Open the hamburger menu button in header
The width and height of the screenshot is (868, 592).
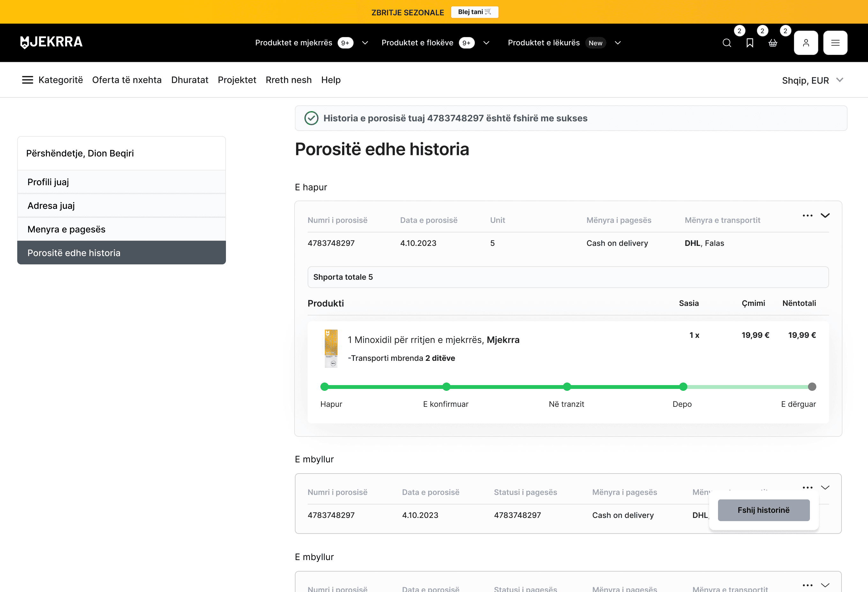[x=835, y=43]
